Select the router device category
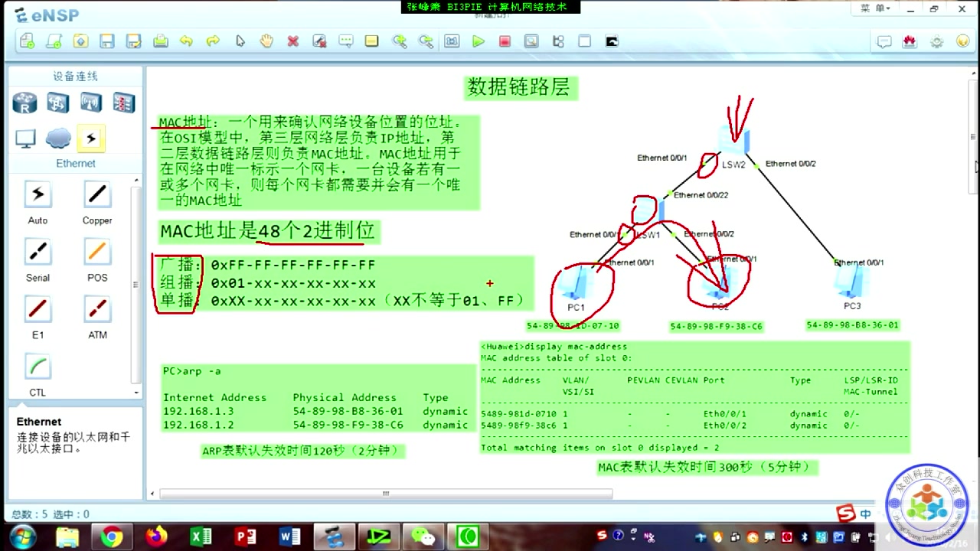 pos(25,102)
